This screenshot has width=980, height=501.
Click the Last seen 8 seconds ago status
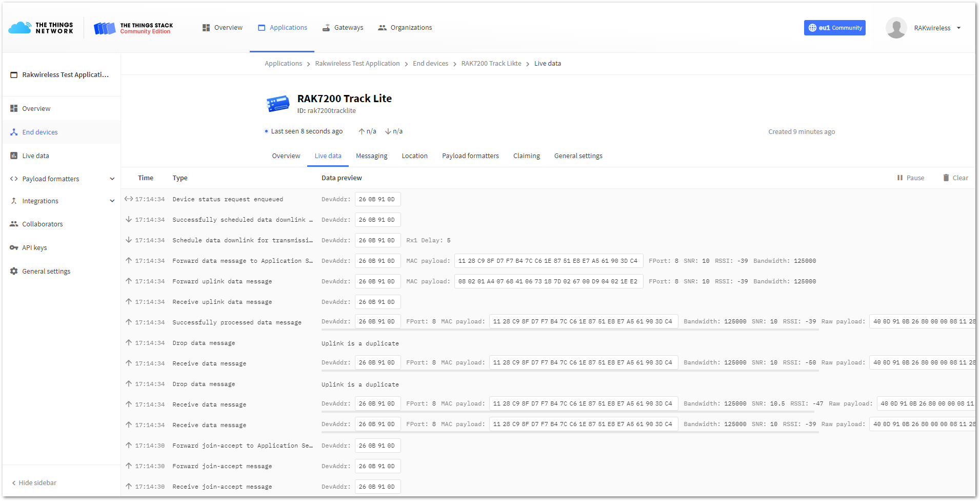click(x=303, y=131)
